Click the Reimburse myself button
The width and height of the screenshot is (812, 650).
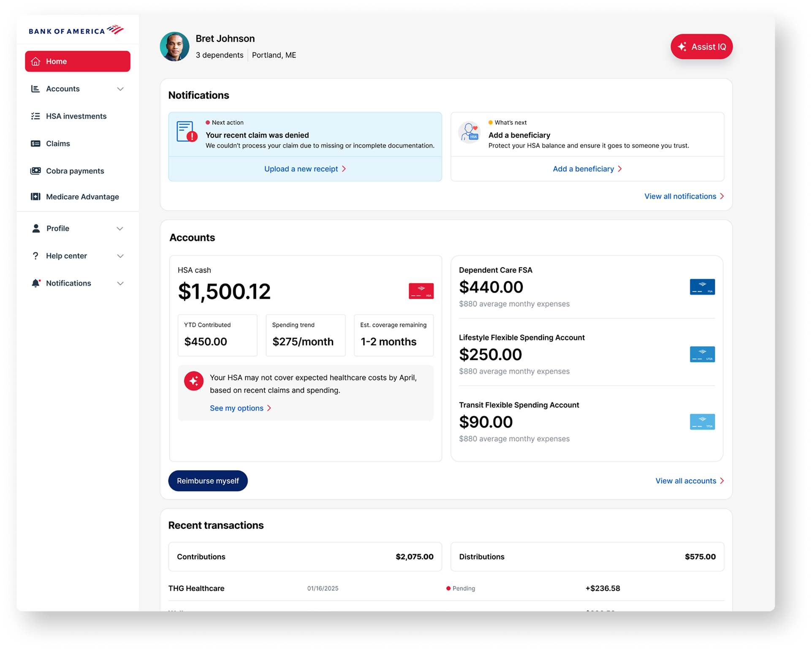click(x=208, y=481)
